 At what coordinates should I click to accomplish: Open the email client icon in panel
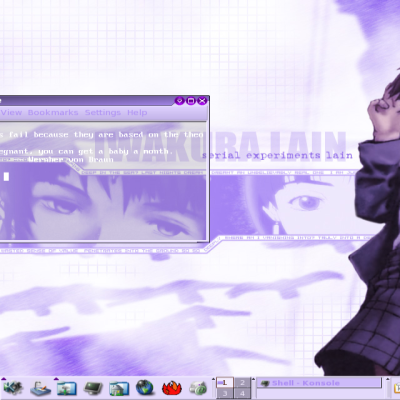[198, 388]
